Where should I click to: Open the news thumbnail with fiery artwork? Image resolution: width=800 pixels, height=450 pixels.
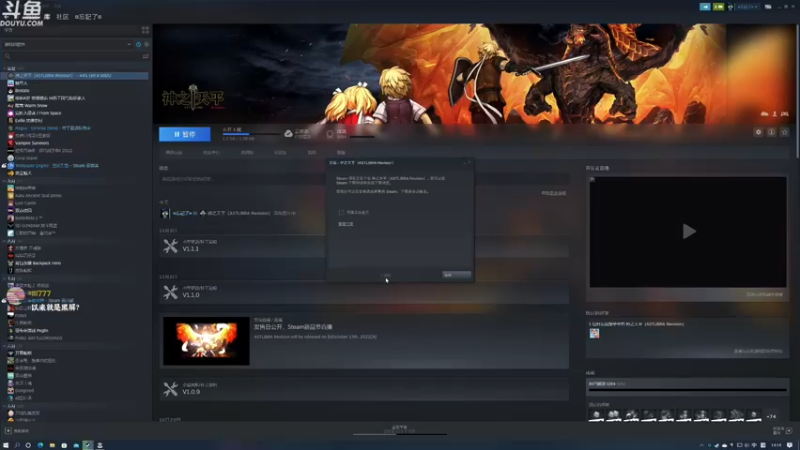[206, 341]
